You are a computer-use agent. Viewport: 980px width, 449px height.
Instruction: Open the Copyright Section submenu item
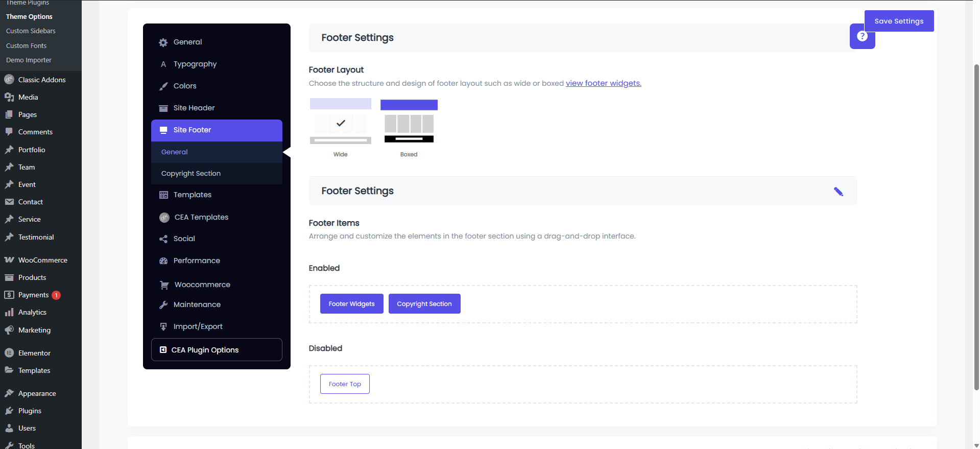[x=191, y=174]
